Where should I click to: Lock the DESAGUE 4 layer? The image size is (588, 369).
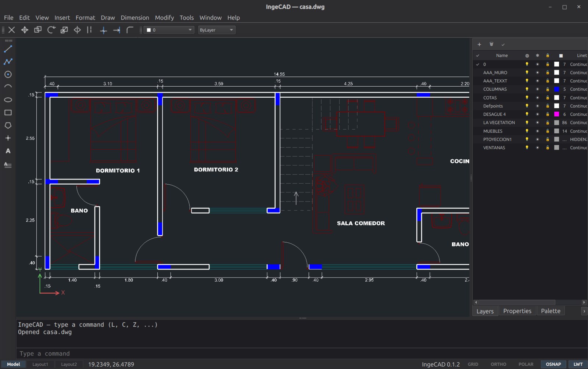(548, 114)
